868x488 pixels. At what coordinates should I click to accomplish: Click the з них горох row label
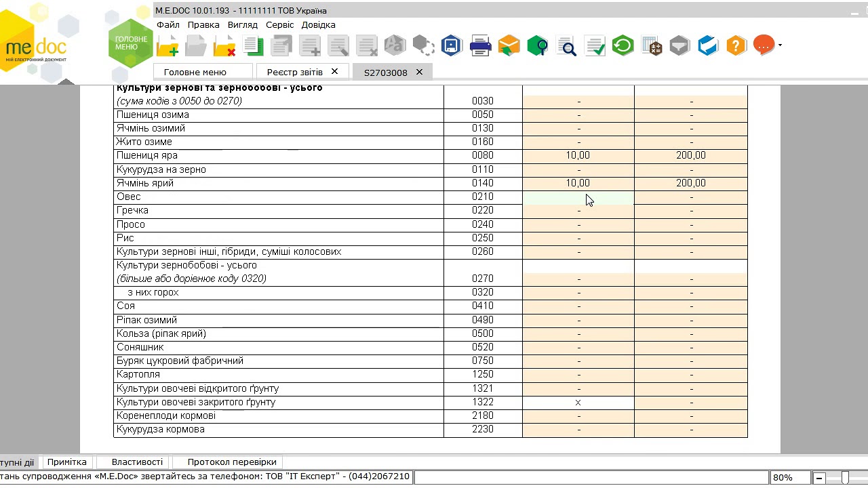coord(153,292)
